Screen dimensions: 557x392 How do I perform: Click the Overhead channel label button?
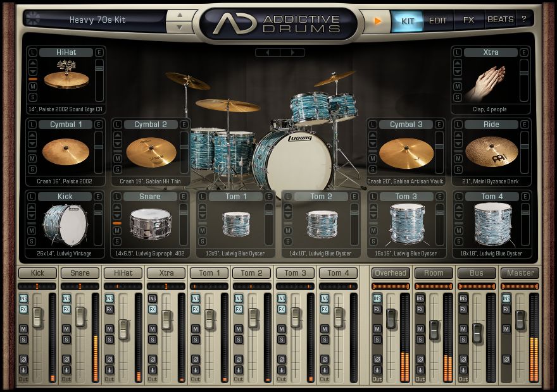point(391,273)
